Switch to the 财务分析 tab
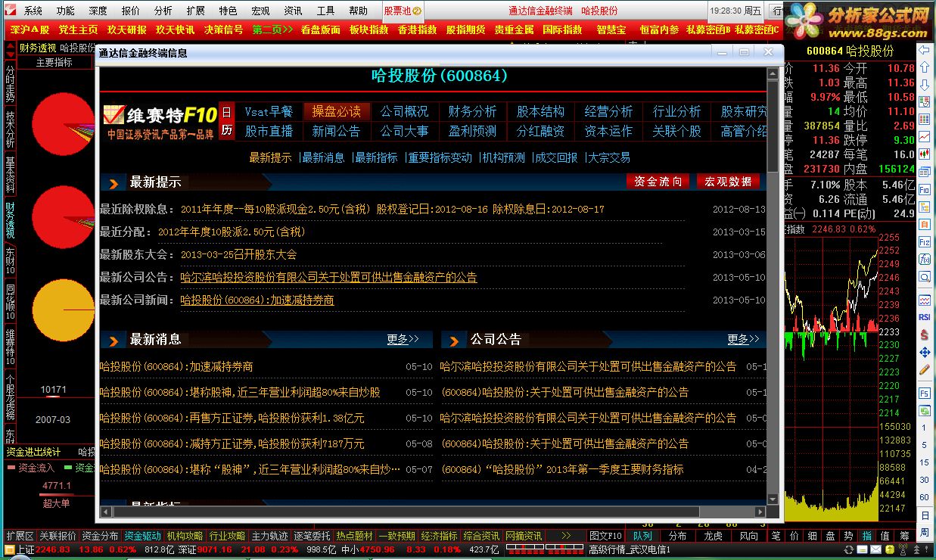 click(x=473, y=111)
